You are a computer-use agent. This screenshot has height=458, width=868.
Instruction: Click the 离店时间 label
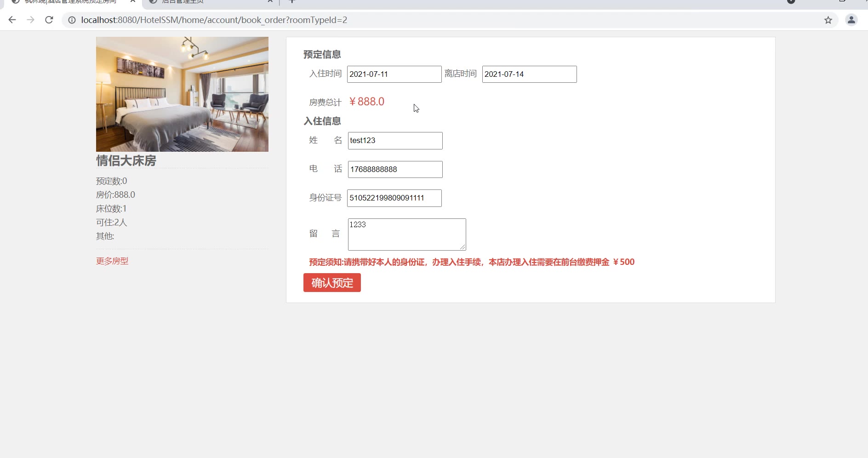click(461, 74)
